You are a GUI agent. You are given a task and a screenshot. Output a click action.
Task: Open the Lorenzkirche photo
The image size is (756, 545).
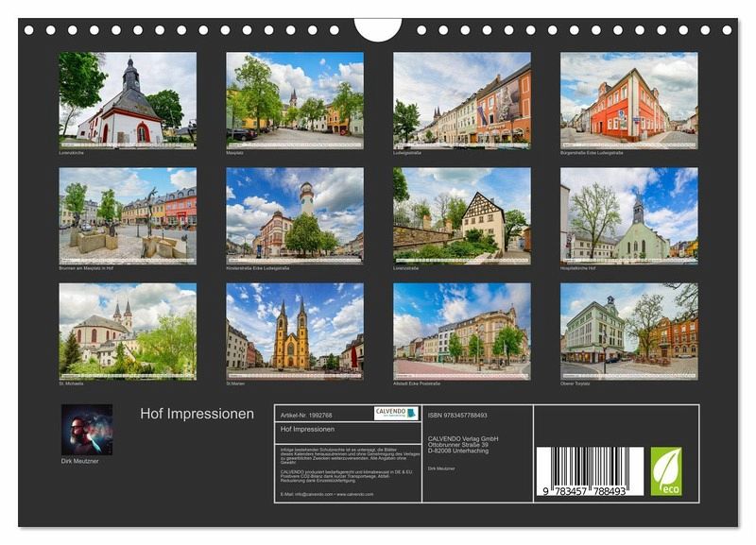click(128, 98)
